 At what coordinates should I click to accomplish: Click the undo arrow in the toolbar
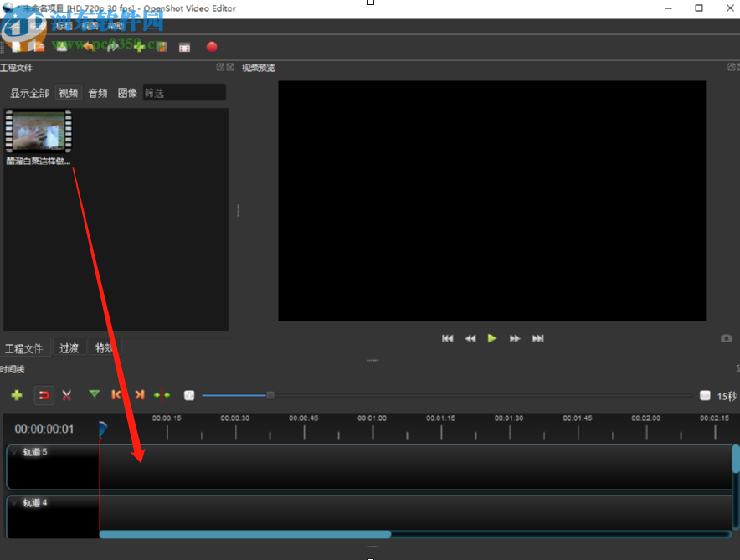[x=88, y=46]
